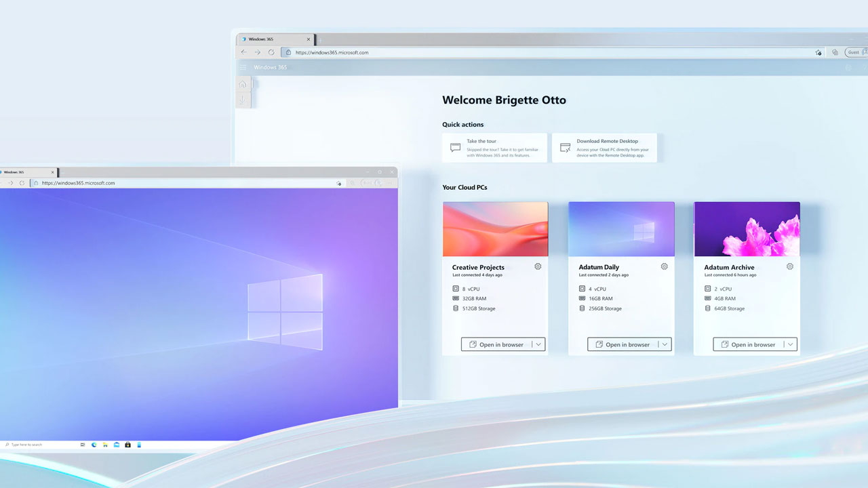Select the Windows 365 tab in front browser

27,172
